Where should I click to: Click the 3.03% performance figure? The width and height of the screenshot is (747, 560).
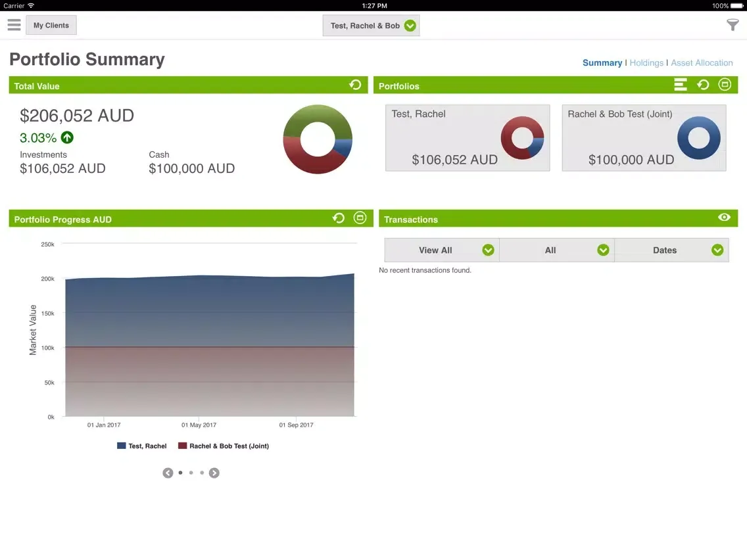38,138
